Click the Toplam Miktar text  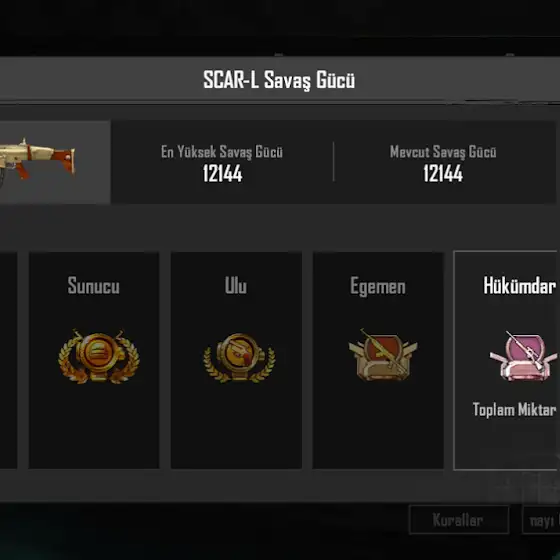pyautogui.click(x=514, y=410)
